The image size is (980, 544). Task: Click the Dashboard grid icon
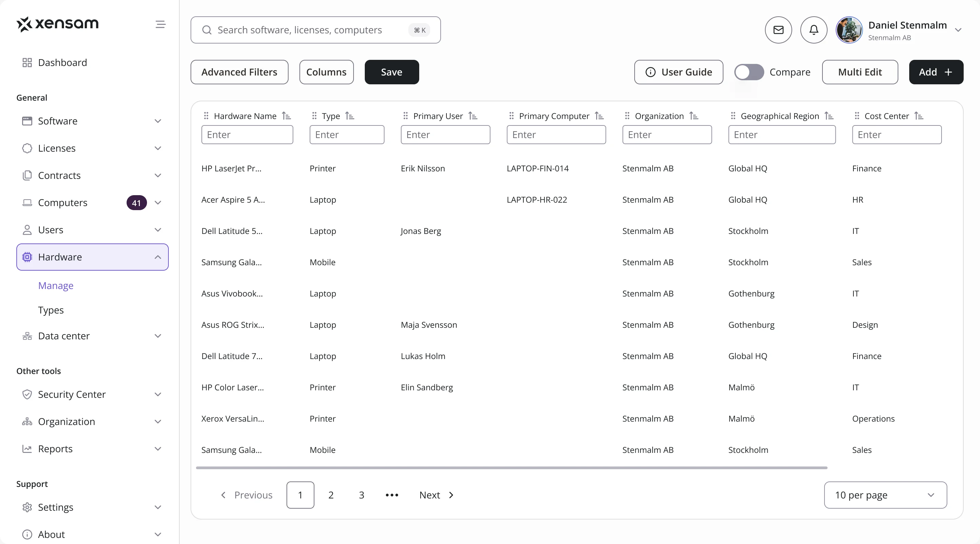point(27,63)
